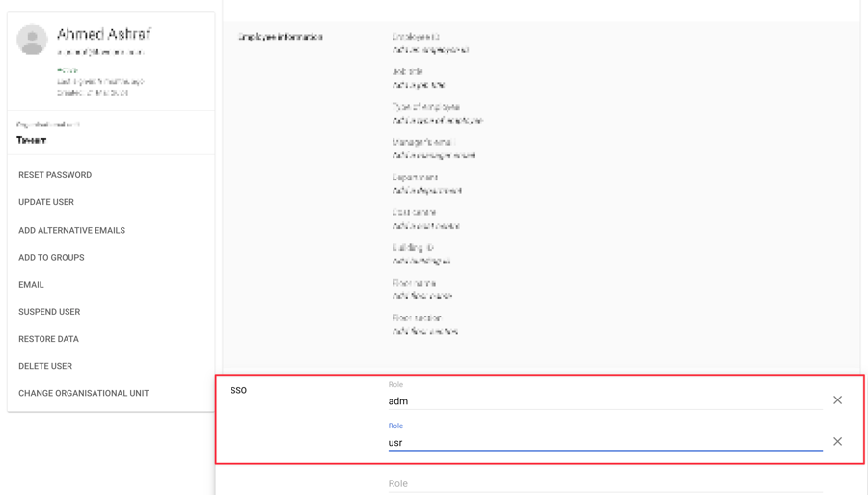868x495 pixels.
Task: Click the empty Role field at the bottom
Action: [x=605, y=483]
